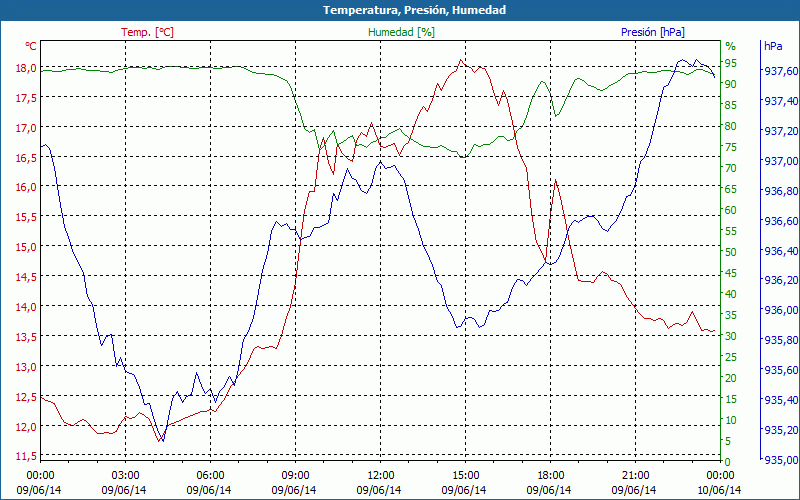Click the '25' humidity axis tick
The image size is (800, 500).
coord(731,357)
